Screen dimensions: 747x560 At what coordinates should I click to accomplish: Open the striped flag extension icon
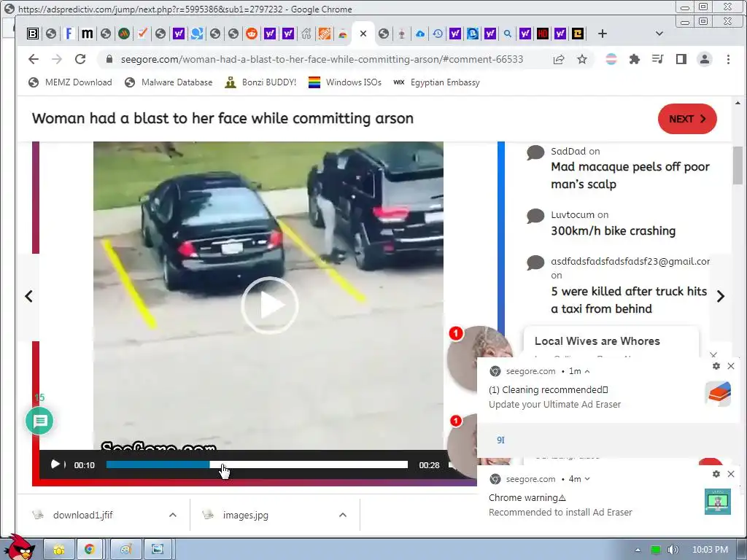click(x=611, y=59)
